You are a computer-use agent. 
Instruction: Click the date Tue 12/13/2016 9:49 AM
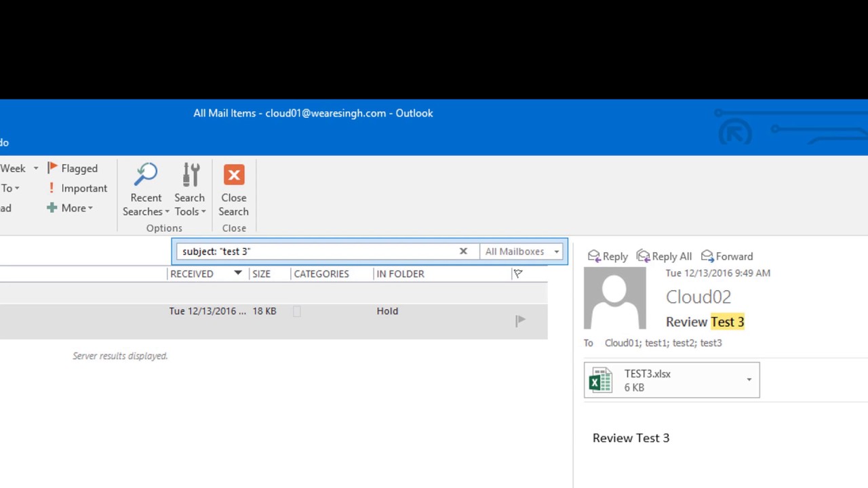click(x=717, y=273)
